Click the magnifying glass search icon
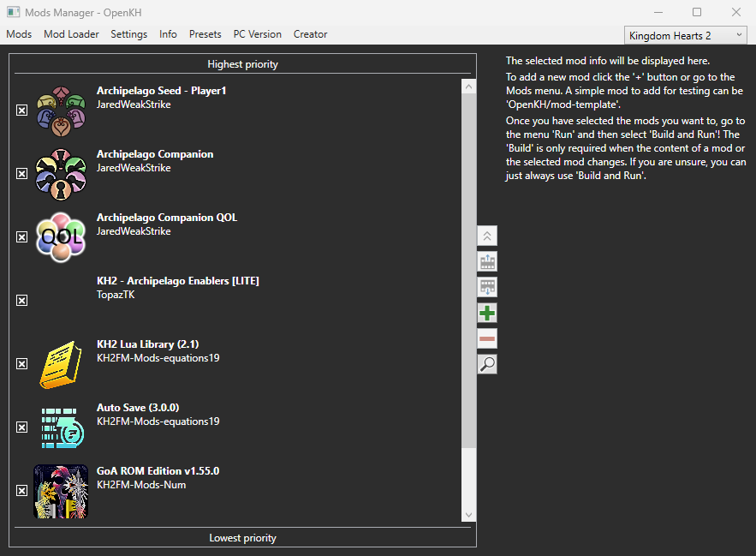Viewport: 756px width, 556px height. [487, 364]
